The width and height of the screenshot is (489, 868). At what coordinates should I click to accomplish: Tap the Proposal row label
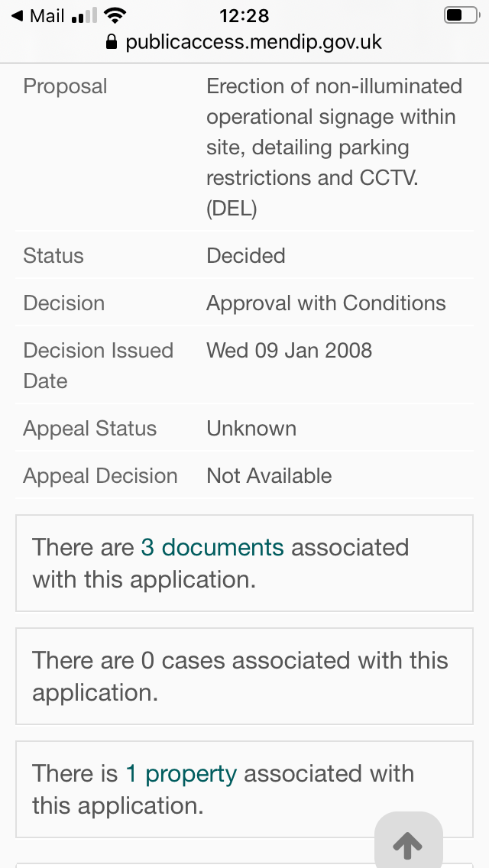coord(65,86)
